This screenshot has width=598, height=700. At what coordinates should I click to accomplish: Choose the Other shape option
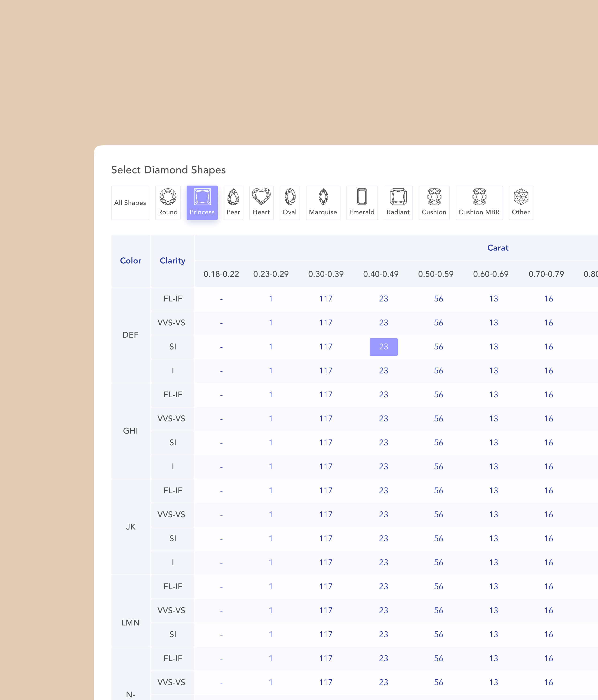(521, 202)
